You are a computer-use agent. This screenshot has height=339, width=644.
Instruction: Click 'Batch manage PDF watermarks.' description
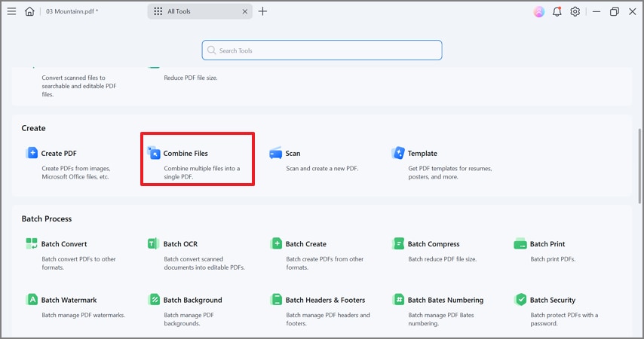[x=84, y=315]
